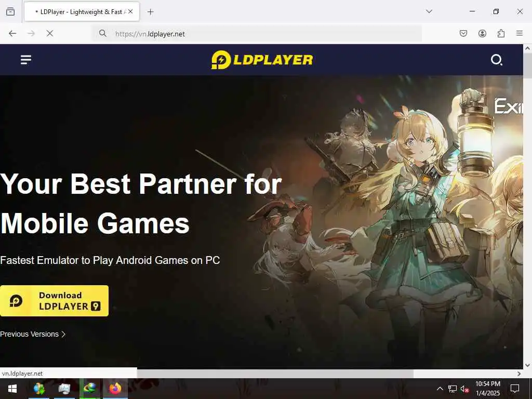Click the LDPlayer logo in the header

262,60
